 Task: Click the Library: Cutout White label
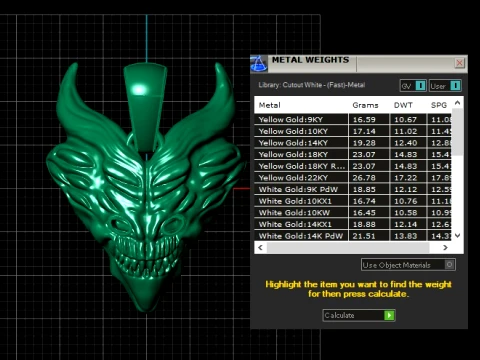[x=312, y=85]
